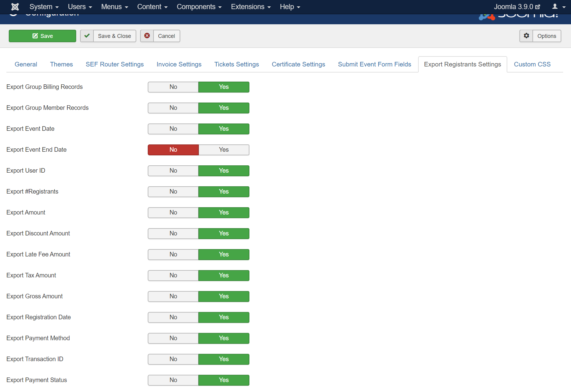Viewport: 571px width, 392px height.
Task: Set Export Tax Amount to No
Action: click(x=173, y=275)
